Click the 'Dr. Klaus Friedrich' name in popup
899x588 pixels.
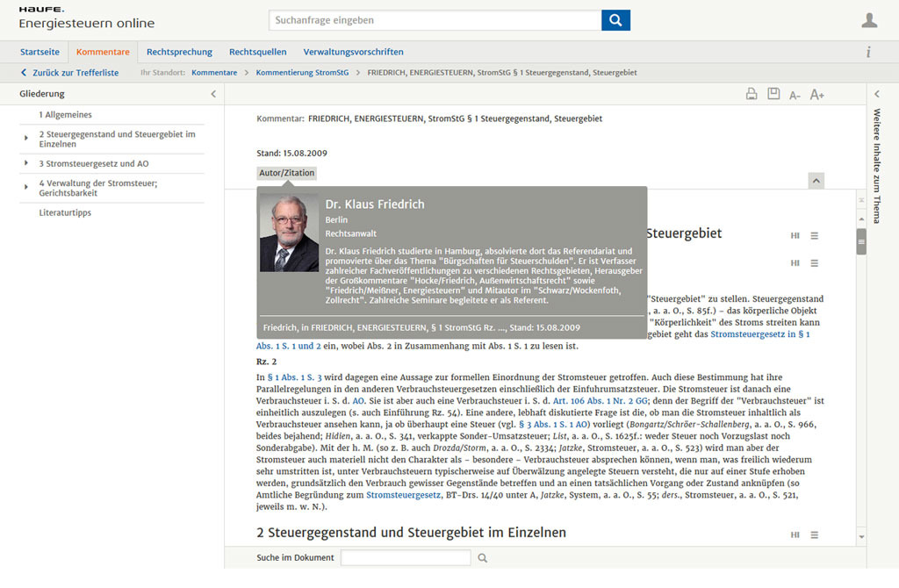point(375,204)
